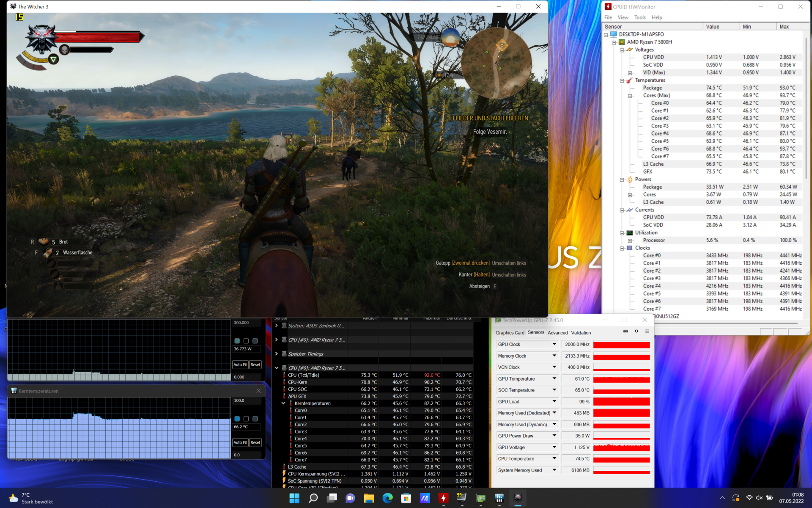Click the black middle swatch on Kerntemperaturen graph
Image resolution: width=812 pixels, height=508 pixels.
(x=246, y=419)
